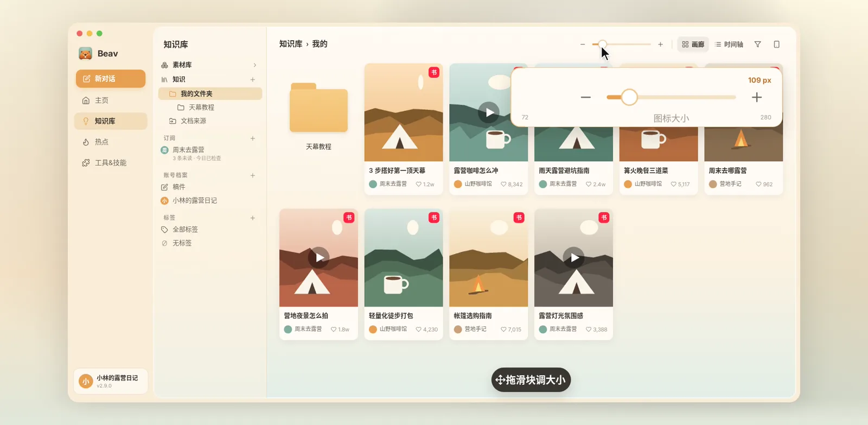Open 主页 in the sidebar
Screen dimensions: 868x425
[x=111, y=100]
